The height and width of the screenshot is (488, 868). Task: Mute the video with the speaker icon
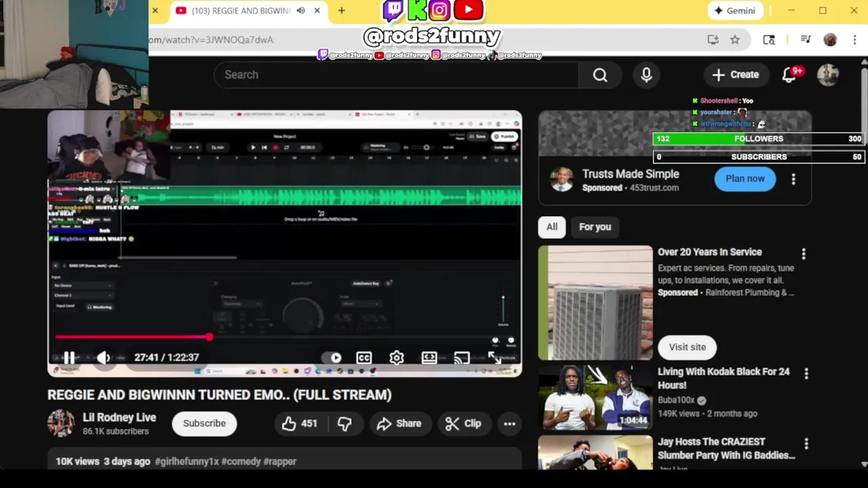pyautogui.click(x=103, y=357)
